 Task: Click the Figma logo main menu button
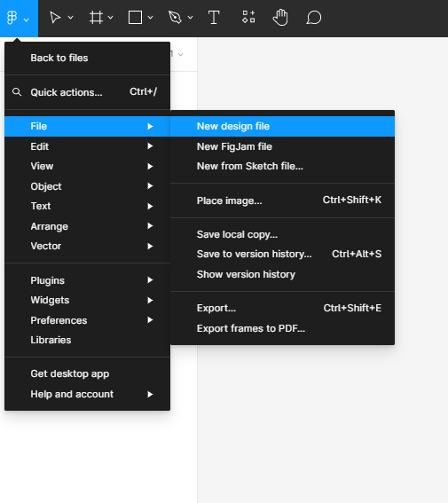(19, 18)
